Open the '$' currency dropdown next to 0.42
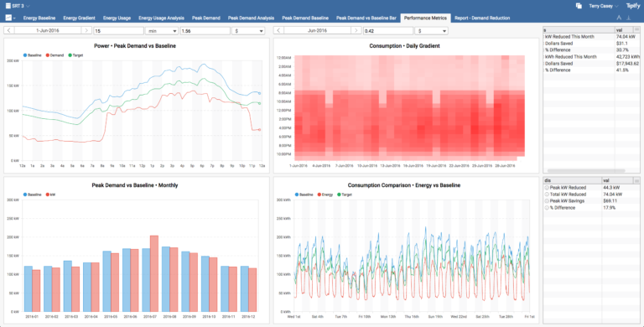 [x=431, y=31]
